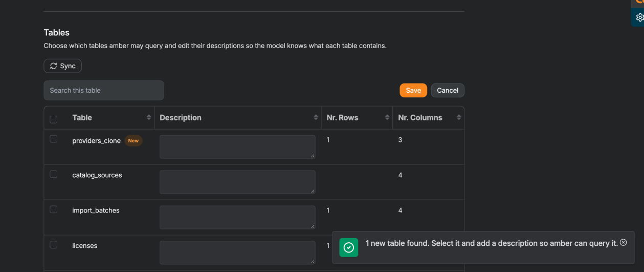Click the Sync button

(62, 66)
